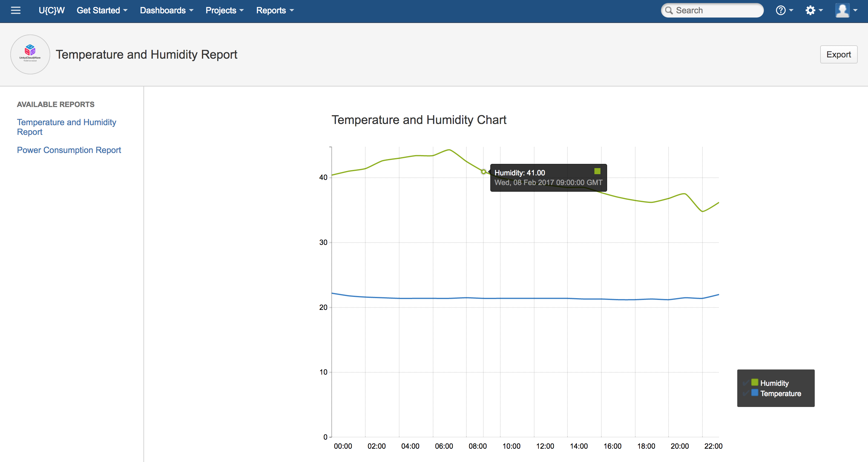Open Power Consumption Report link
868x462 pixels.
point(69,150)
